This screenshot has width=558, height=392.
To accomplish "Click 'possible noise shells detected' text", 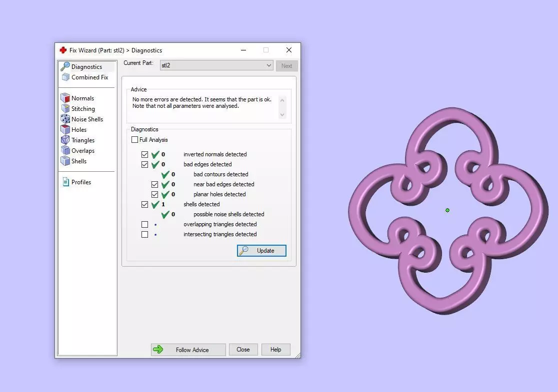I will [x=229, y=214].
